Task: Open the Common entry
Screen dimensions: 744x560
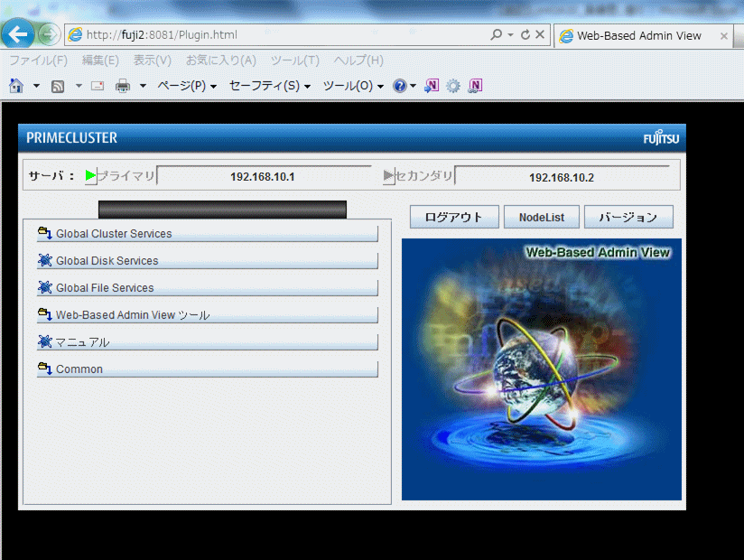Action: point(208,369)
